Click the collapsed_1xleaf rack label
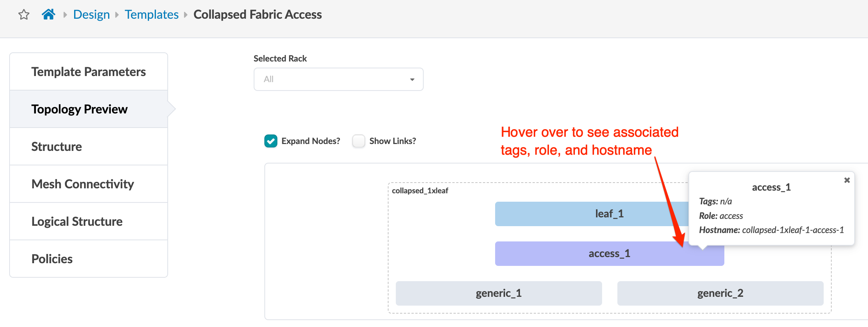 click(x=420, y=191)
